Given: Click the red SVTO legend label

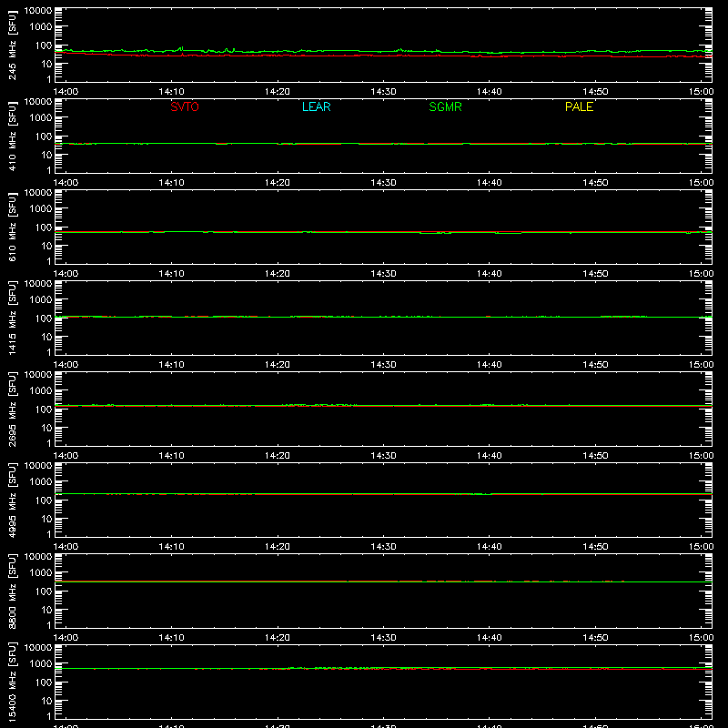Looking at the screenshot, I should (x=185, y=106).
